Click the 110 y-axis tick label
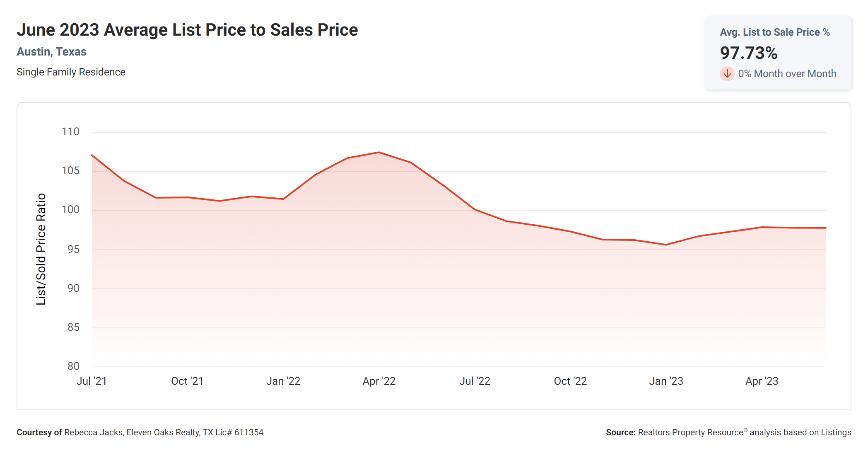This screenshot has width=868, height=456. tap(70, 132)
